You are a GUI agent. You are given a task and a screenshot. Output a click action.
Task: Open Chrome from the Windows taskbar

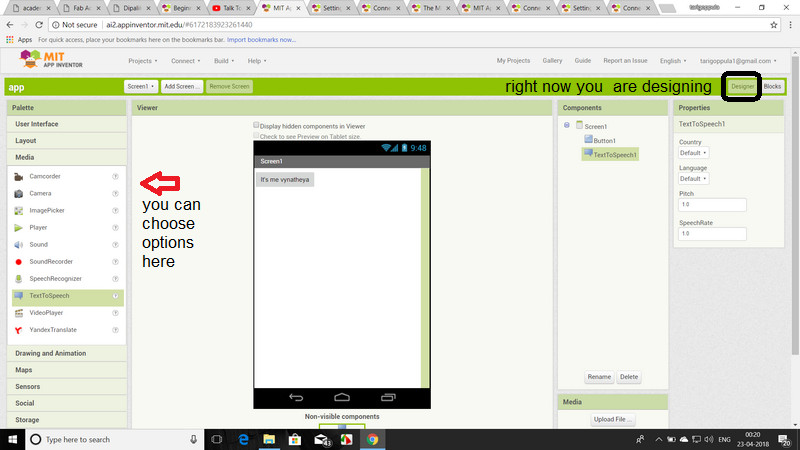click(372, 439)
